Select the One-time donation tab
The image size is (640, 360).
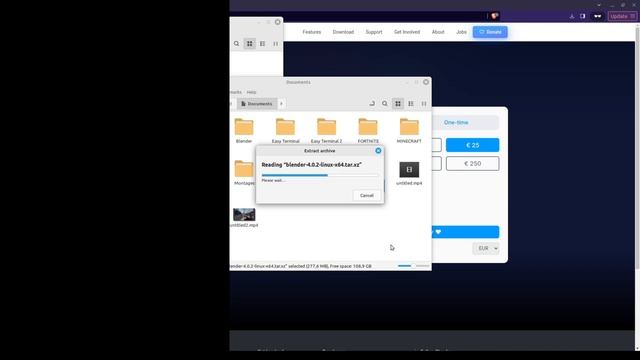(x=456, y=122)
